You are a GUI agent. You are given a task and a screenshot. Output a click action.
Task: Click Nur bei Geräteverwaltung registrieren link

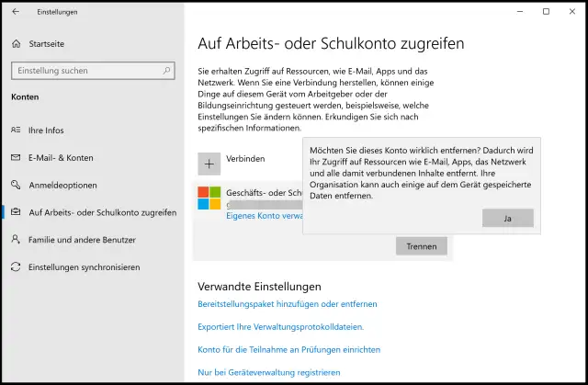(269, 372)
